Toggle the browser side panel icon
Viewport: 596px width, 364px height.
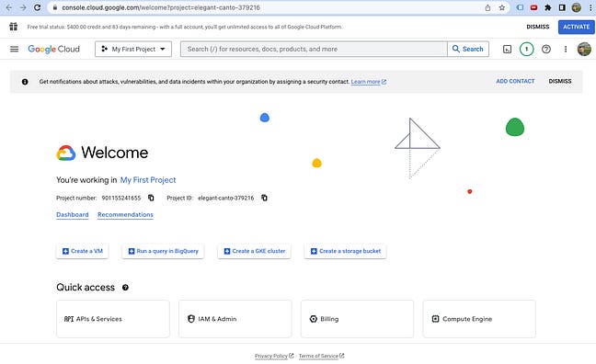(x=562, y=7)
